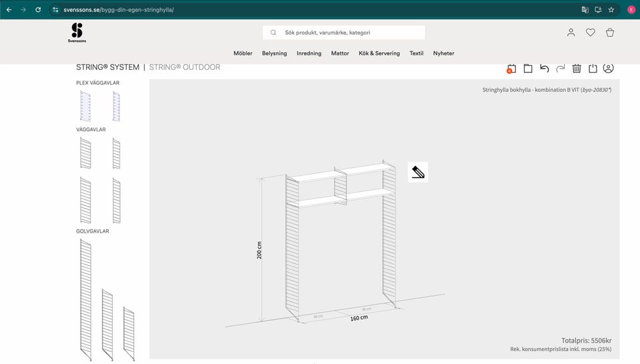Click the browser translate page icon
Screen dimensions: 640x364
585,10
